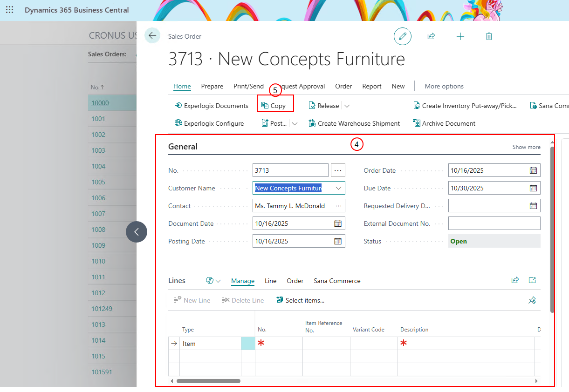Release the sales order
The width and height of the screenshot is (569, 392).
pyautogui.click(x=324, y=106)
